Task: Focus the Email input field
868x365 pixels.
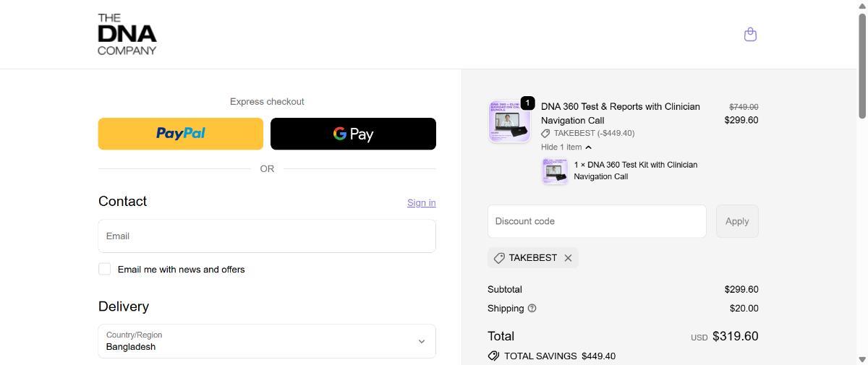Action: pyautogui.click(x=266, y=236)
